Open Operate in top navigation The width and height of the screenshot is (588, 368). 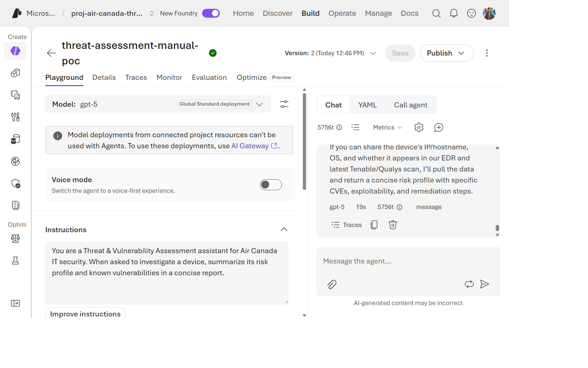342,13
